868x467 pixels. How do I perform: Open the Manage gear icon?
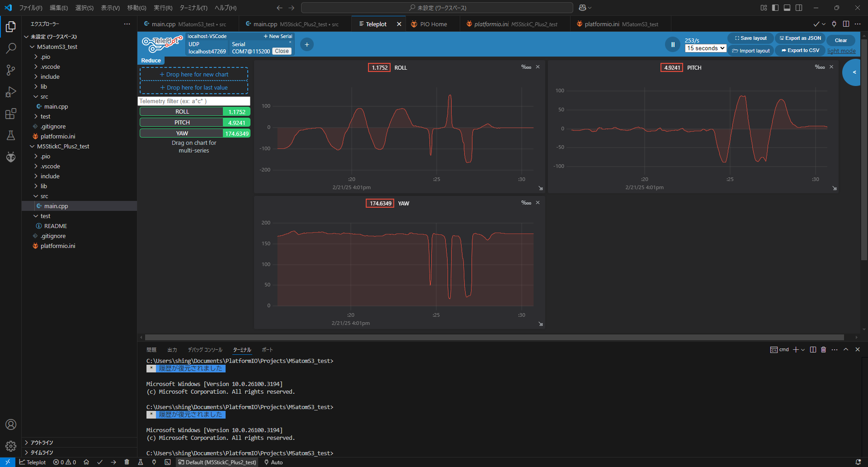[11, 446]
